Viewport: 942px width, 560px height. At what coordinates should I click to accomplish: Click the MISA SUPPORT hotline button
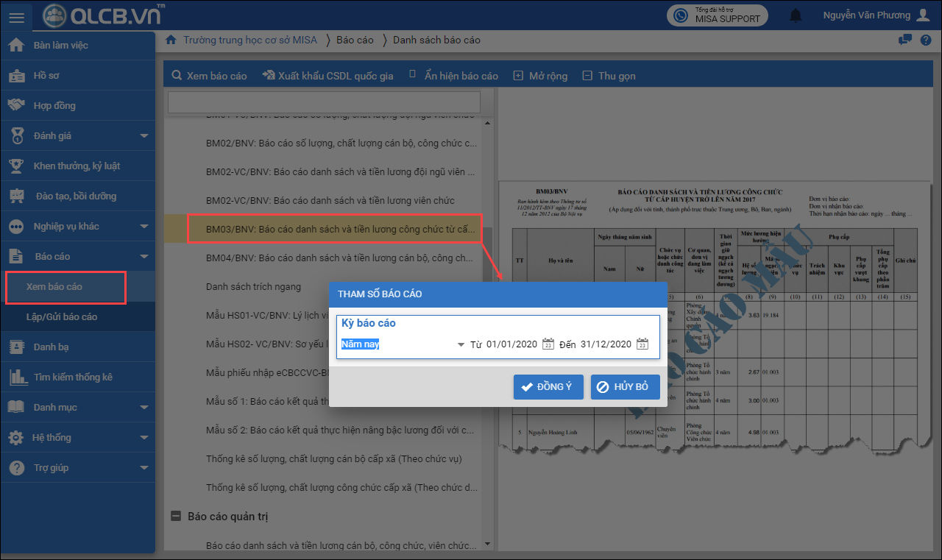(x=717, y=15)
